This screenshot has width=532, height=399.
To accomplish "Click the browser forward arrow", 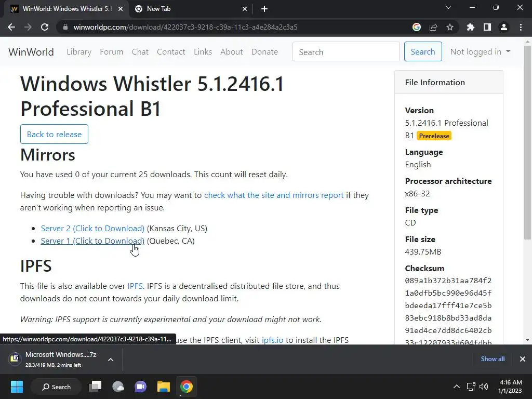I will click(x=28, y=27).
